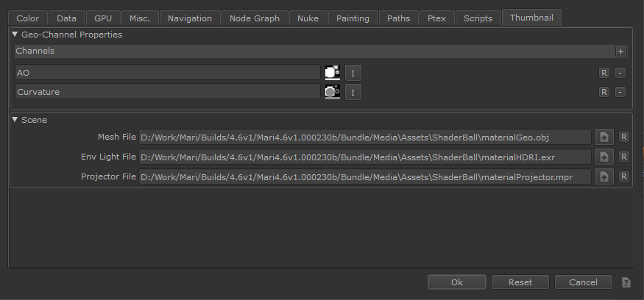Toggle the I button for Curvature channel

point(353,92)
